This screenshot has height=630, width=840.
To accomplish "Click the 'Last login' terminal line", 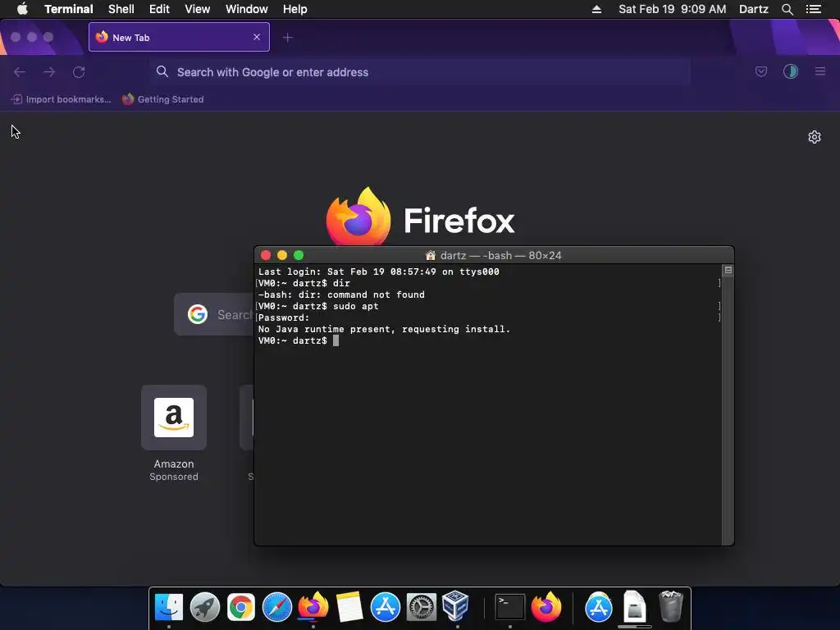I will point(379,272).
